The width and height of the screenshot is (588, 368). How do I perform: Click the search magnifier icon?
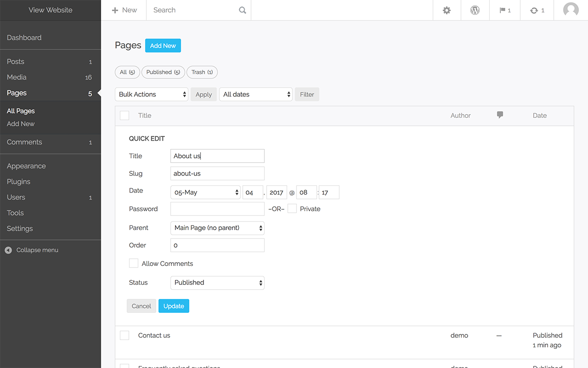pos(243,10)
